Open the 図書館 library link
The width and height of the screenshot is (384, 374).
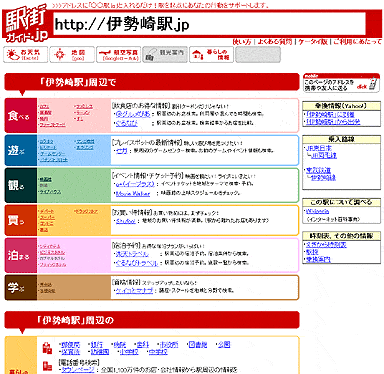tap(198, 344)
